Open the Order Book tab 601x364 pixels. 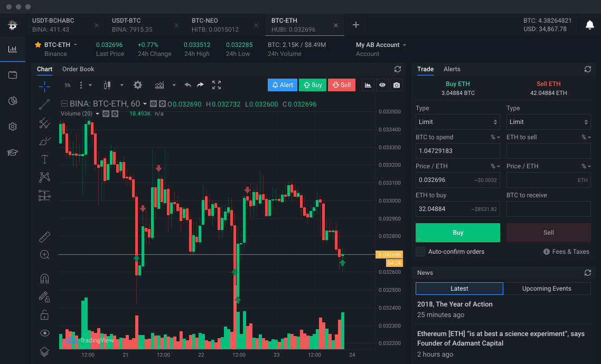point(78,69)
